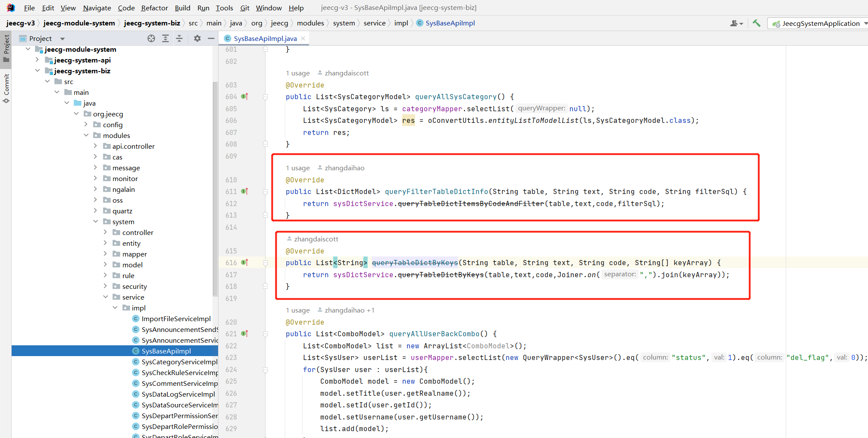
Task: Click override gutter marker on line 616
Action: pos(245,263)
